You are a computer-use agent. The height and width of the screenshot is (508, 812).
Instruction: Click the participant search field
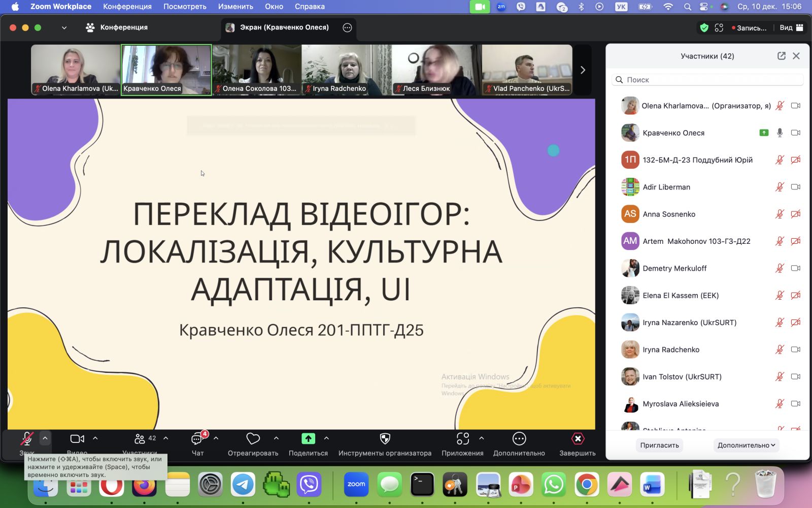[707, 80]
